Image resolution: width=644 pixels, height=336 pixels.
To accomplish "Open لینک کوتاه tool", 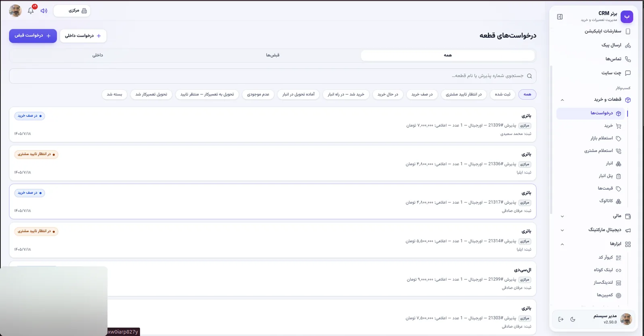I will (607, 270).
